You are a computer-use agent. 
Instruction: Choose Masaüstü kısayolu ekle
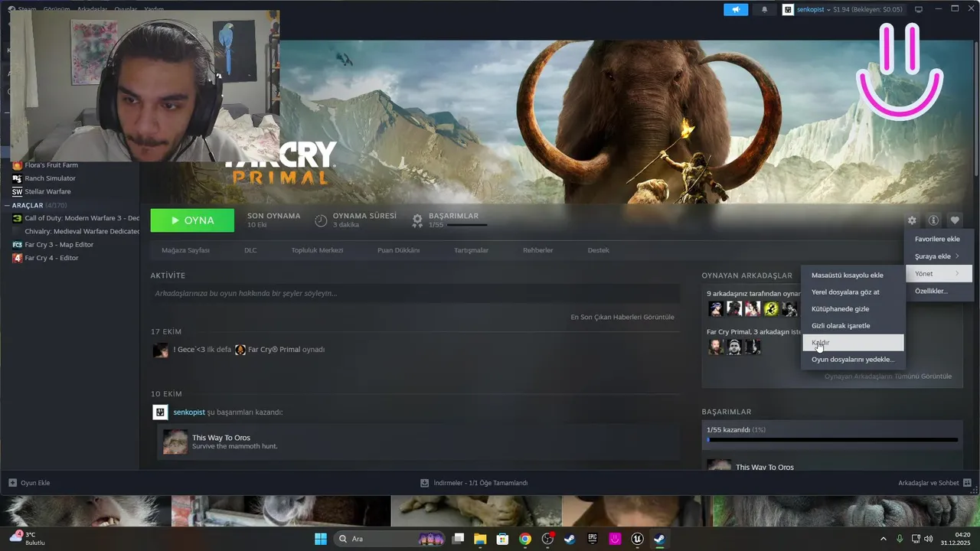(x=852, y=275)
